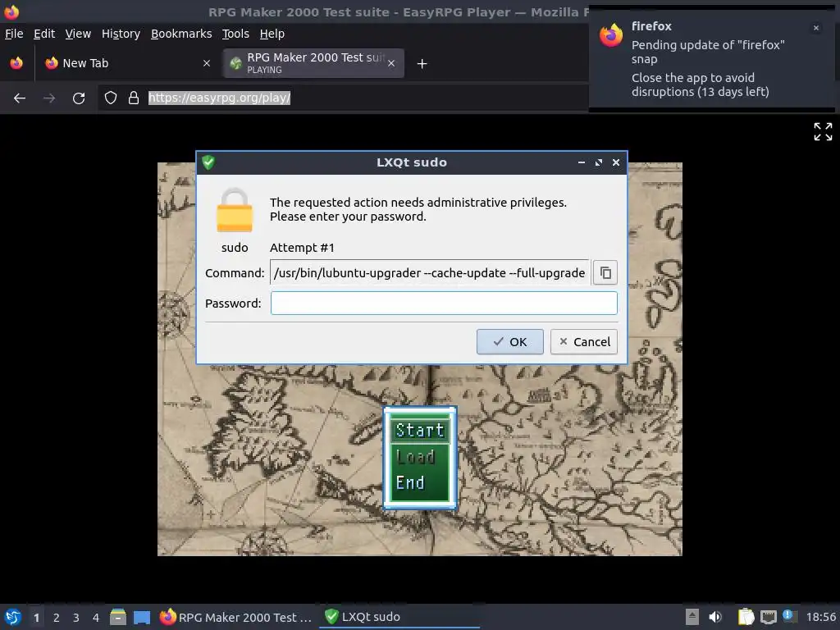Select End in the game menu
This screenshot has height=630, width=840.
(x=410, y=483)
